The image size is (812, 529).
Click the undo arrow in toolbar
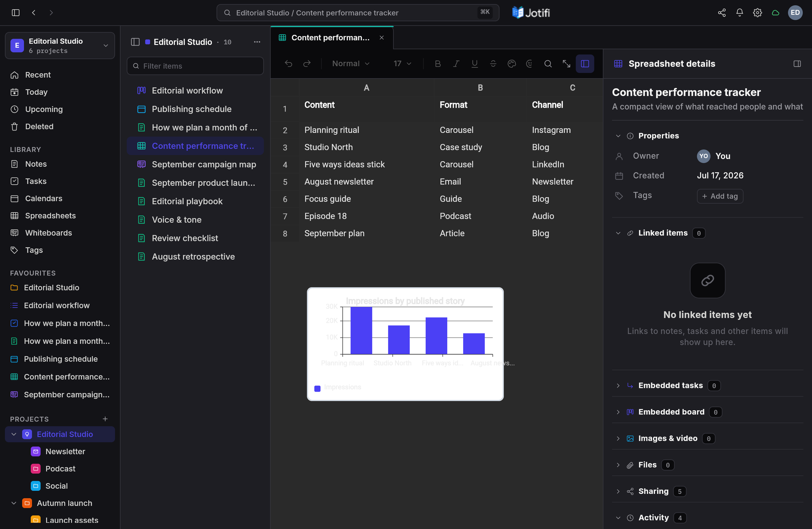tap(288, 64)
